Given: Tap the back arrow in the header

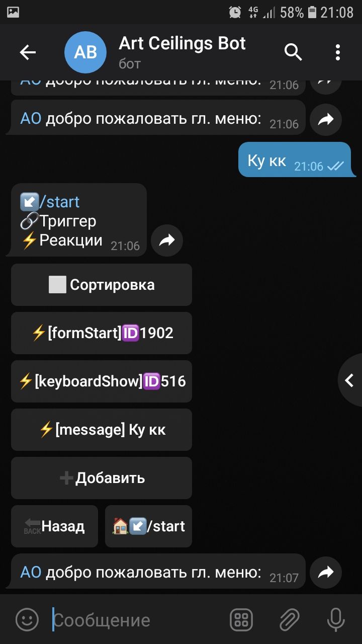Looking at the screenshot, I should (x=28, y=52).
